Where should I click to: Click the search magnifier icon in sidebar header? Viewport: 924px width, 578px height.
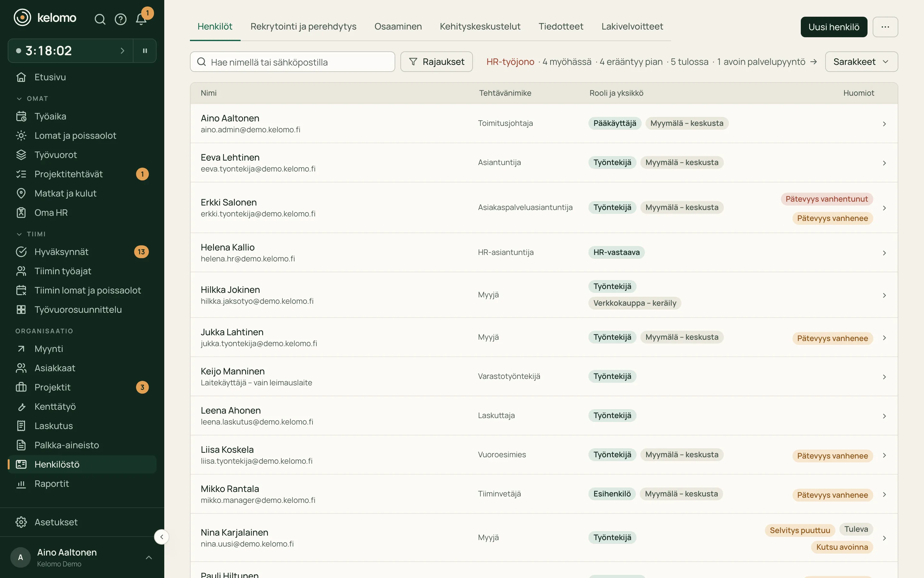(100, 19)
